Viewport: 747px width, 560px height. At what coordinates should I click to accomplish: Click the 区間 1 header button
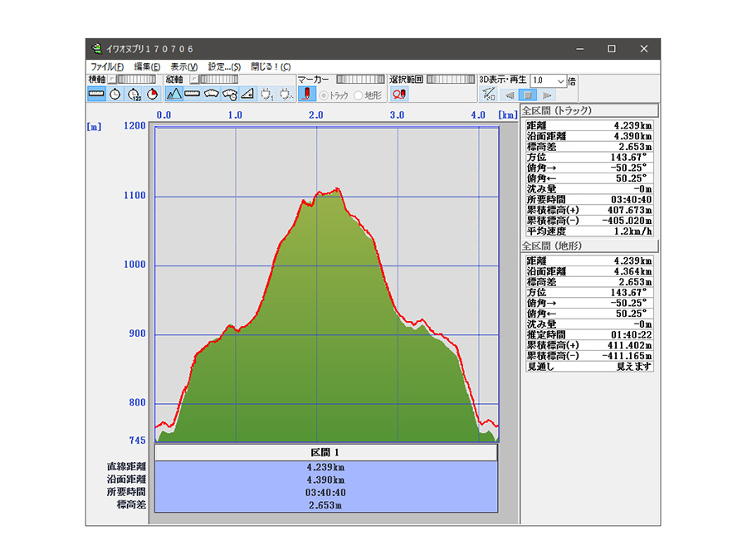(325, 453)
